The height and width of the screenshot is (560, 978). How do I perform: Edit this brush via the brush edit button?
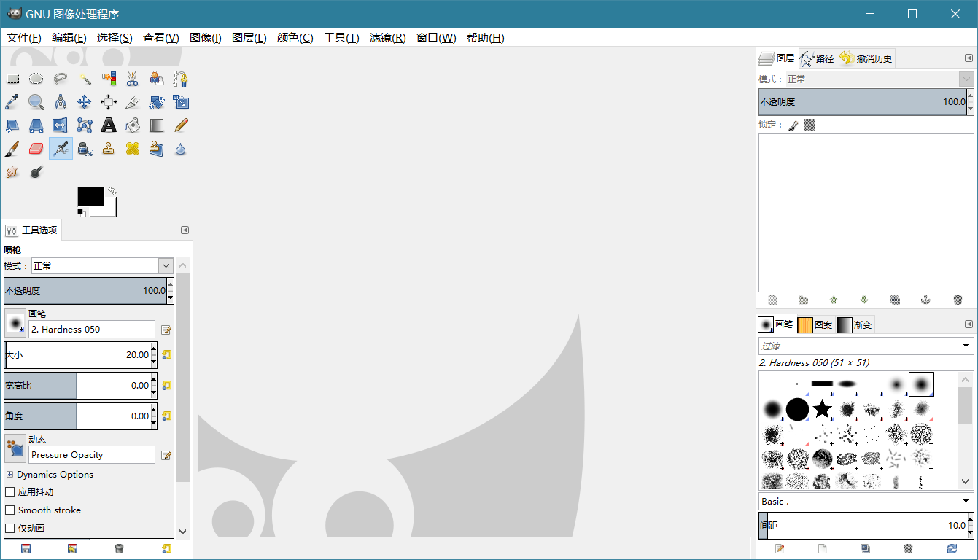pos(166,329)
